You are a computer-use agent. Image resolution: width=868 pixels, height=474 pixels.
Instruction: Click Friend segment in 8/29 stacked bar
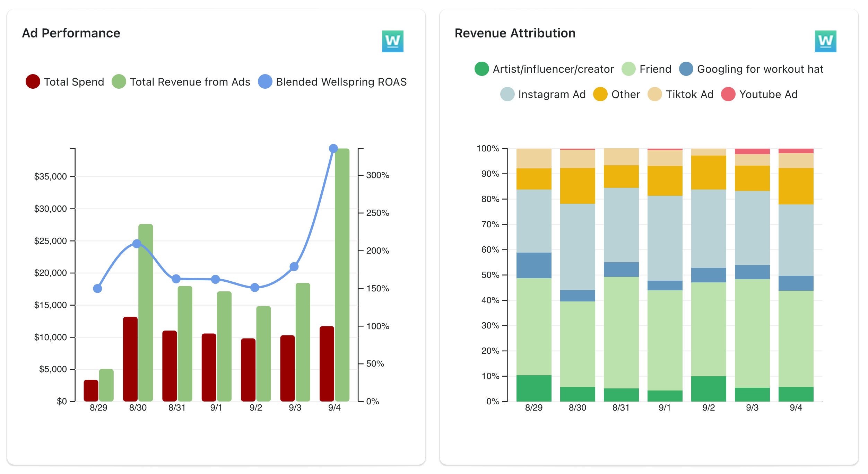(x=534, y=326)
